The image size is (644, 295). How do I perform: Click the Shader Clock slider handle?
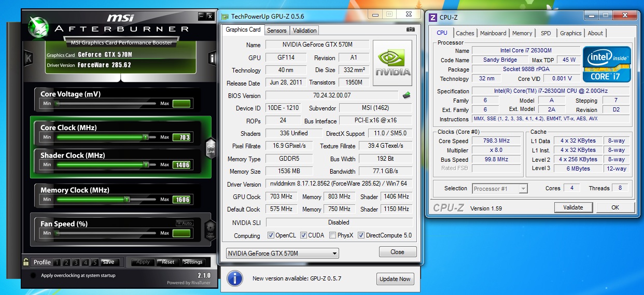pos(146,165)
